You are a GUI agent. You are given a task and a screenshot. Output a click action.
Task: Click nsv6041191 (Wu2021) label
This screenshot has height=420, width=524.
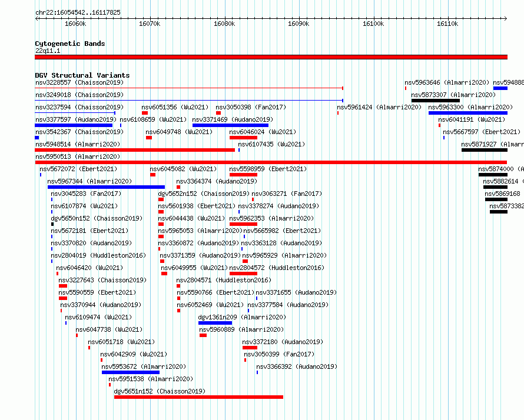click(x=472, y=119)
